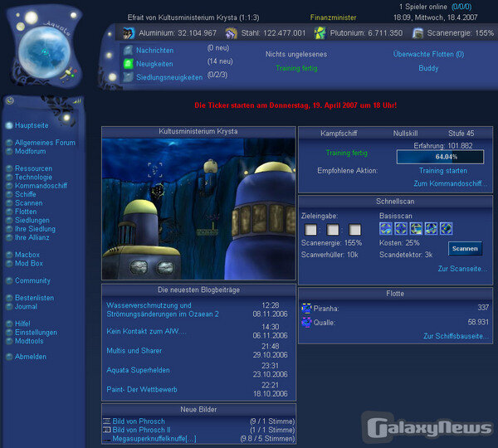The height and width of the screenshot is (448, 498).
Task: Click the Qualle ship icon
Action: point(306,322)
